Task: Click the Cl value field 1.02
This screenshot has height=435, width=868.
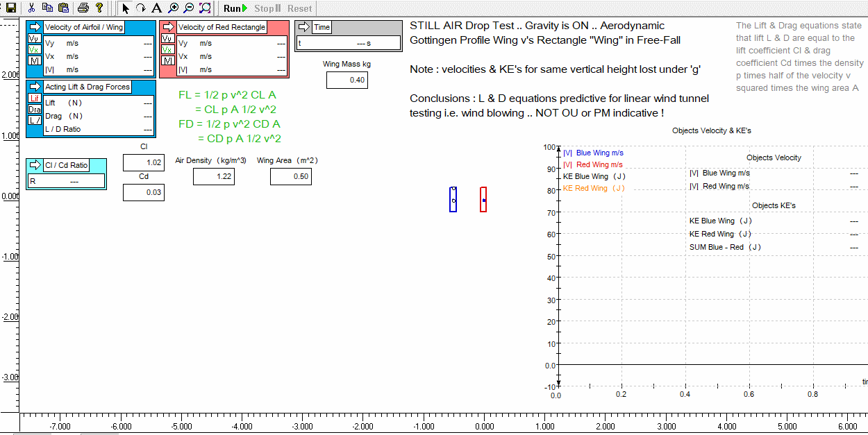Action: pos(144,163)
